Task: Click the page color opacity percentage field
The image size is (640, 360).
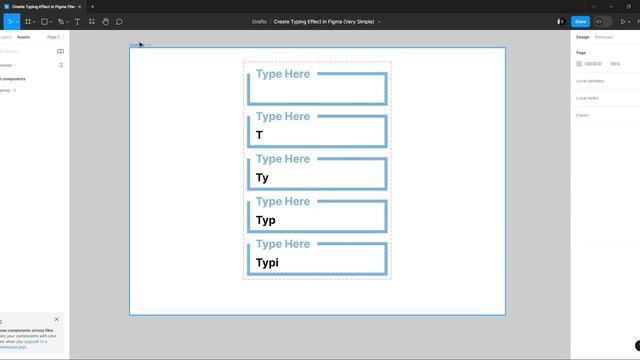Action: (615, 64)
